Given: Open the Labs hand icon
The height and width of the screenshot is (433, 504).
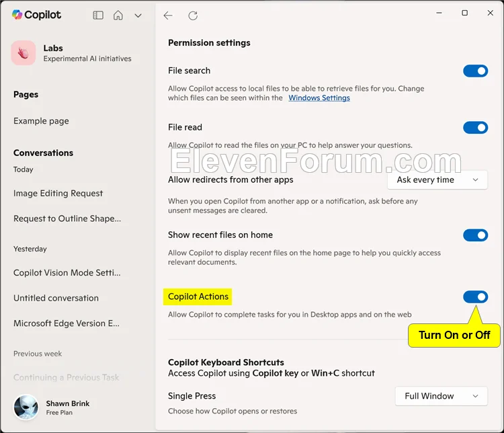Looking at the screenshot, I should (24, 52).
